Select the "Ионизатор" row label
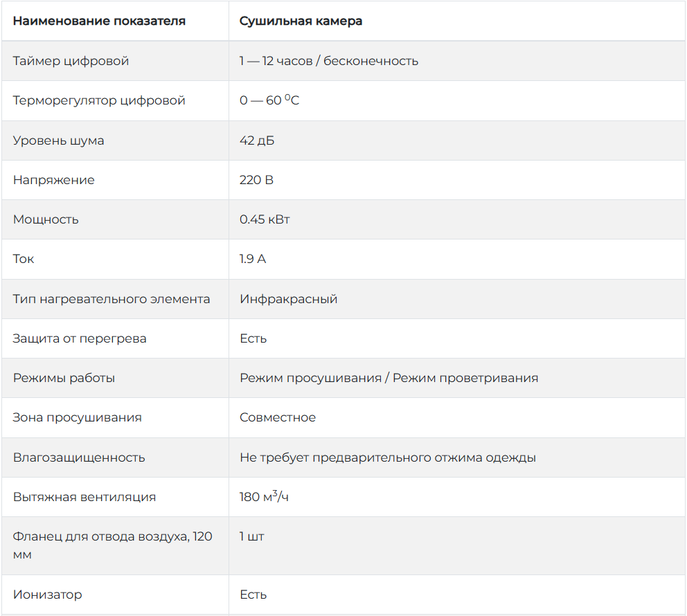The width and height of the screenshot is (687, 616). tap(47, 595)
